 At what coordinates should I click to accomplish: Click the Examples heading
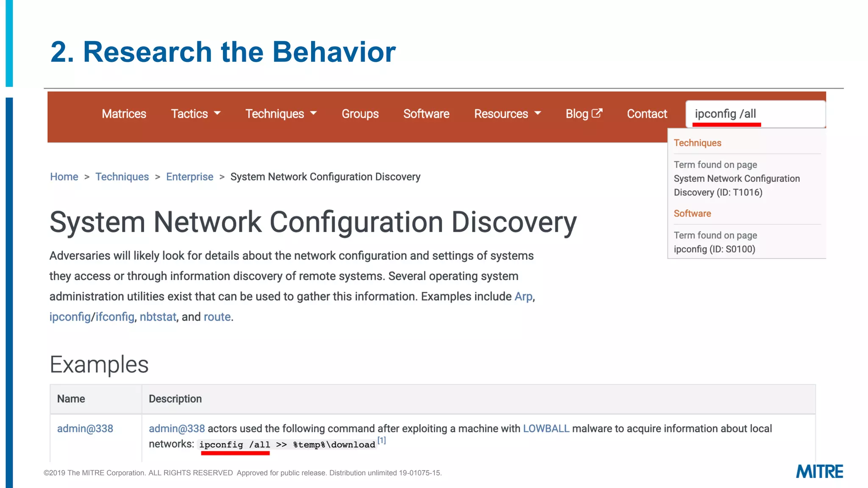click(x=99, y=364)
